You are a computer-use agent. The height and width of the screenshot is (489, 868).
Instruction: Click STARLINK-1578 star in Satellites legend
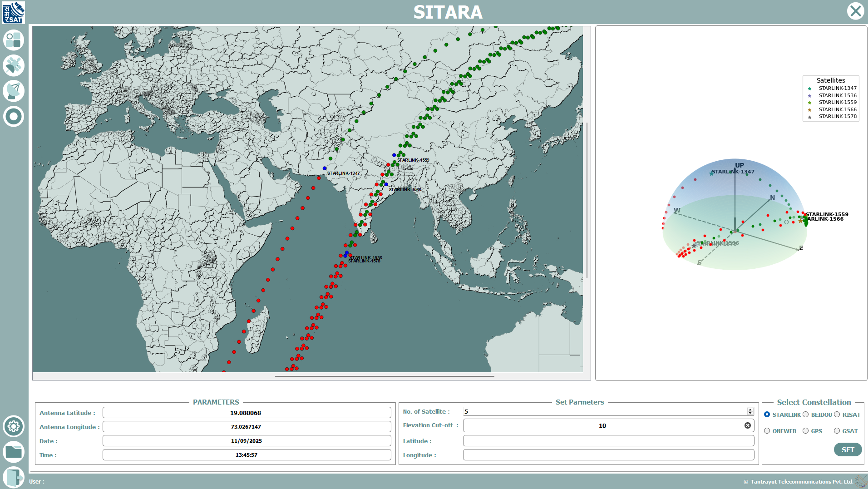point(809,117)
